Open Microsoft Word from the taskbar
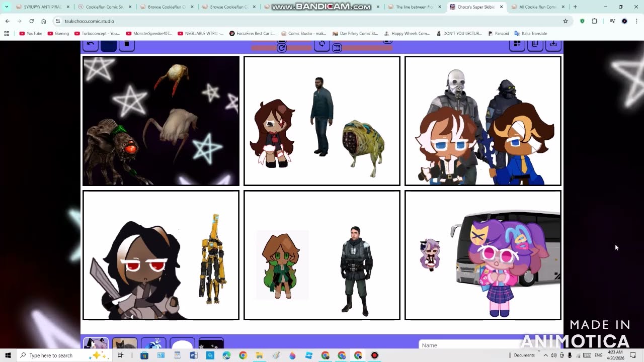 pyautogui.click(x=194, y=355)
